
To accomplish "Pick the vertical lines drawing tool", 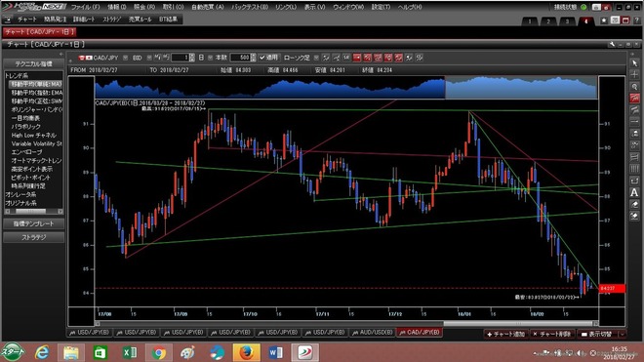I will click(x=634, y=169).
